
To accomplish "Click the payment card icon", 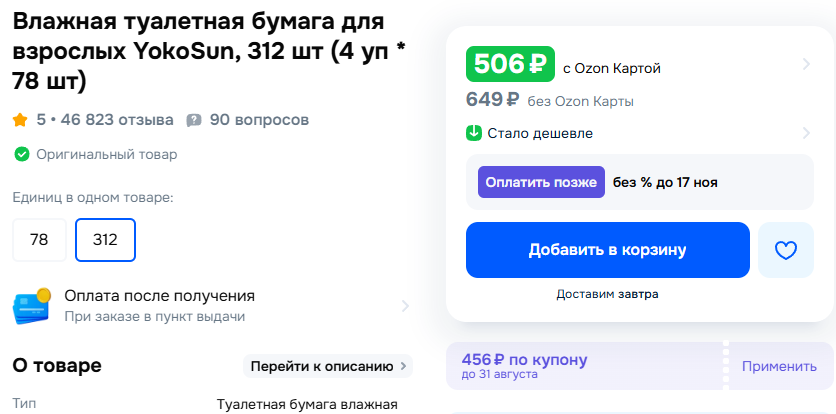I will pos(32,306).
